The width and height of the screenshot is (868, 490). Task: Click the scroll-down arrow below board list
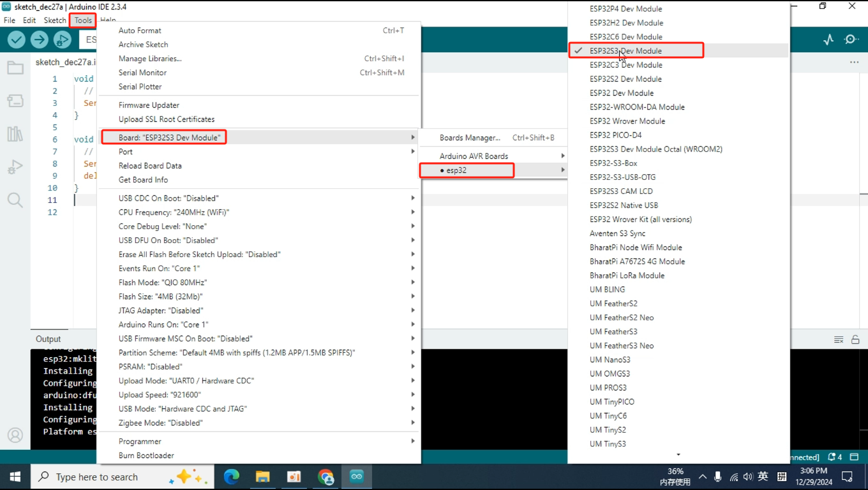678,455
